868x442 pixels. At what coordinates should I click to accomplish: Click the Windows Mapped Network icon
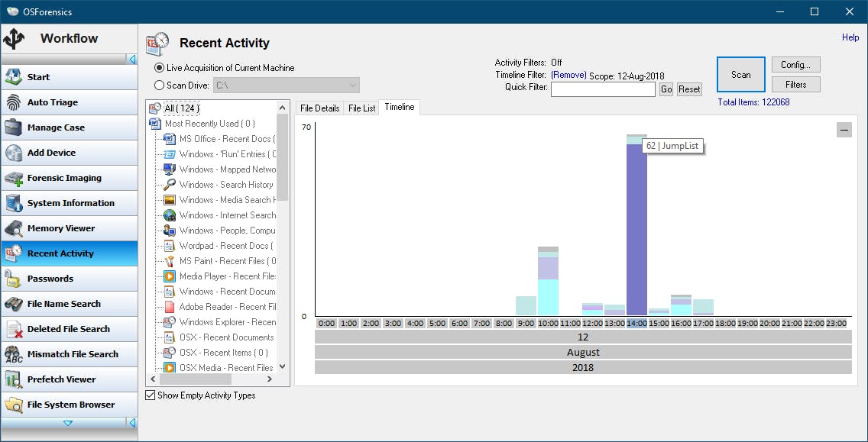tap(170, 169)
